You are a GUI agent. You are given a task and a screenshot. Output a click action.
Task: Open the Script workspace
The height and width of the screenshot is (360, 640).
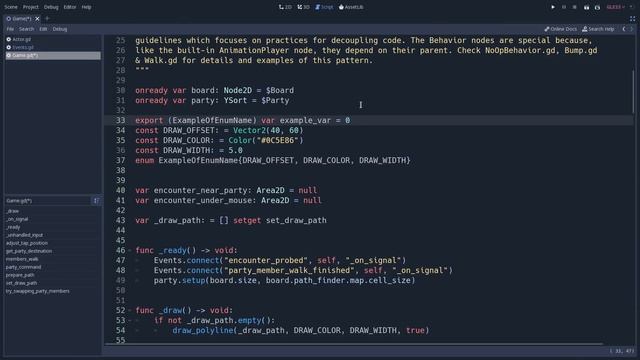pyautogui.click(x=324, y=7)
